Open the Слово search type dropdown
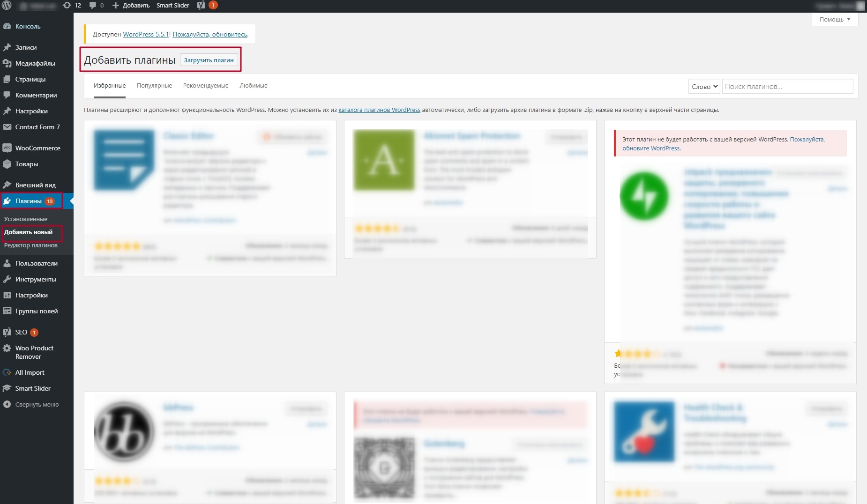The image size is (867, 504). tap(704, 86)
